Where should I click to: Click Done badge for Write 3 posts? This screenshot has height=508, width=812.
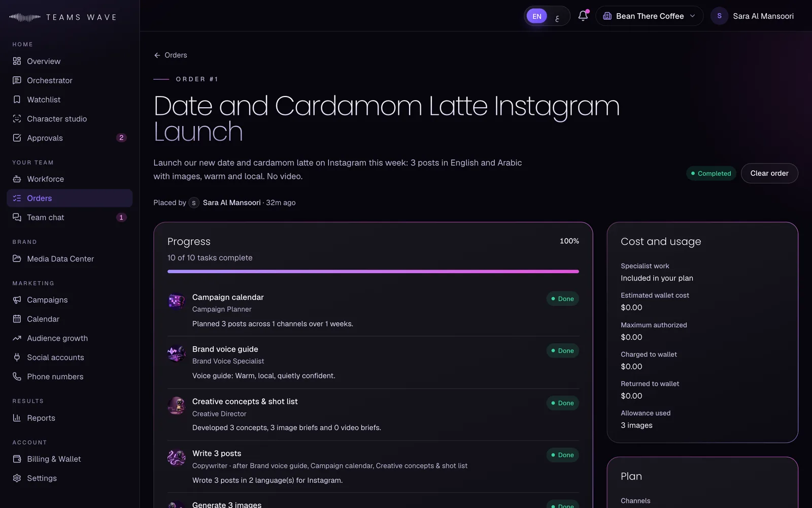click(562, 455)
